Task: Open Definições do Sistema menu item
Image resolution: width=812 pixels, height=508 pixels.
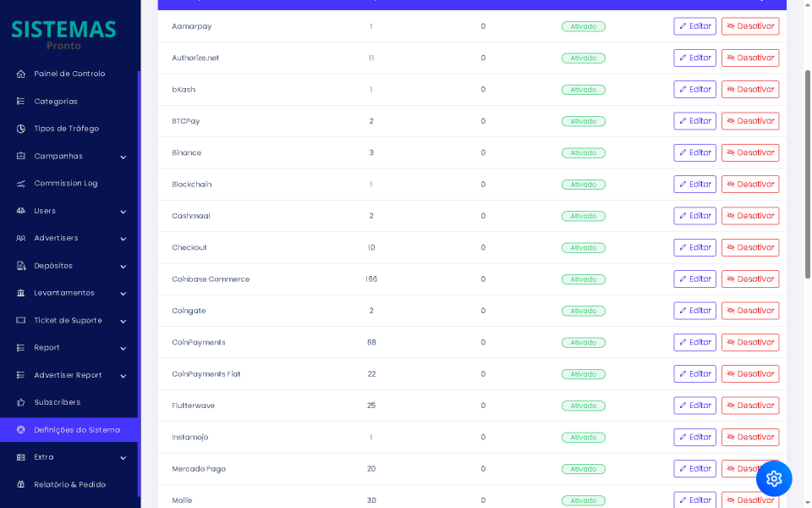Action: point(76,430)
